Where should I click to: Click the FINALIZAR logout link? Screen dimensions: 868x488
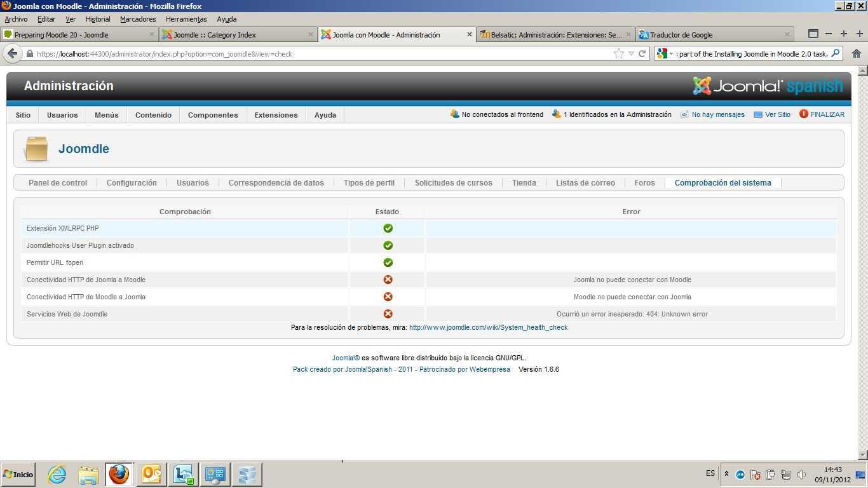coord(822,114)
